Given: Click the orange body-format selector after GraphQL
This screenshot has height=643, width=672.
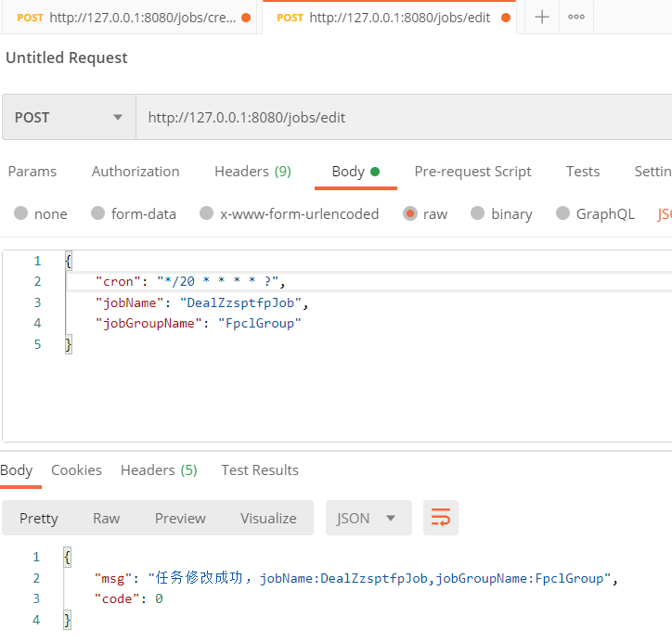Looking at the screenshot, I should (x=665, y=213).
